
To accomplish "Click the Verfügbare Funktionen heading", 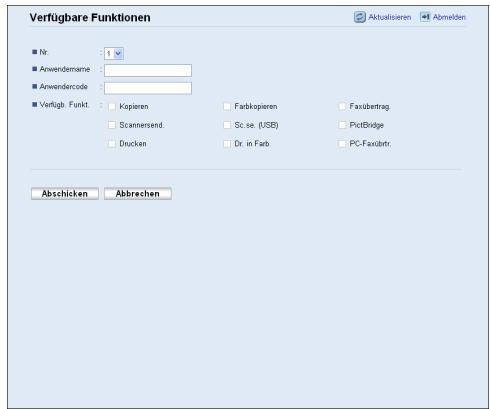I will tap(90, 17).
